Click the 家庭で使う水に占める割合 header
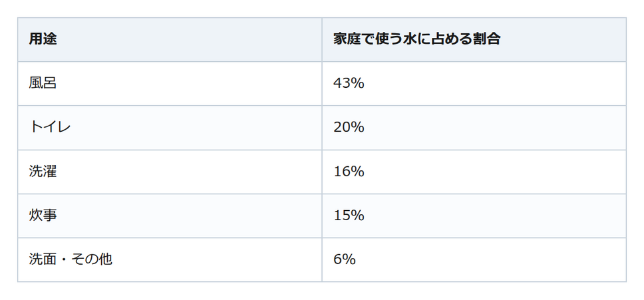This screenshot has width=644, height=300. 474,39
